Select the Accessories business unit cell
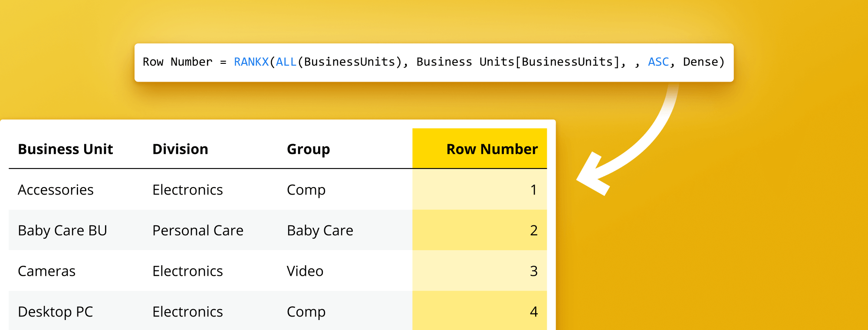 [56, 190]
